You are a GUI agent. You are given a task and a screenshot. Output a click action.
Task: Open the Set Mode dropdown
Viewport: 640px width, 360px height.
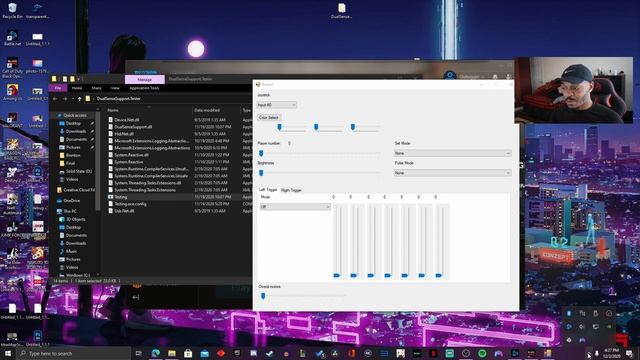click(452, 153)
